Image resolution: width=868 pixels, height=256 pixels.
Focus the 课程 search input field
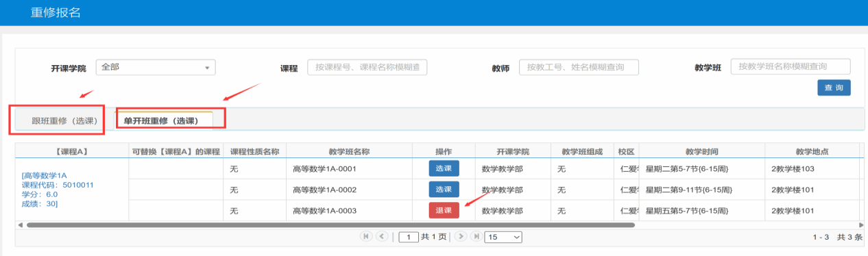pos(367,67)
